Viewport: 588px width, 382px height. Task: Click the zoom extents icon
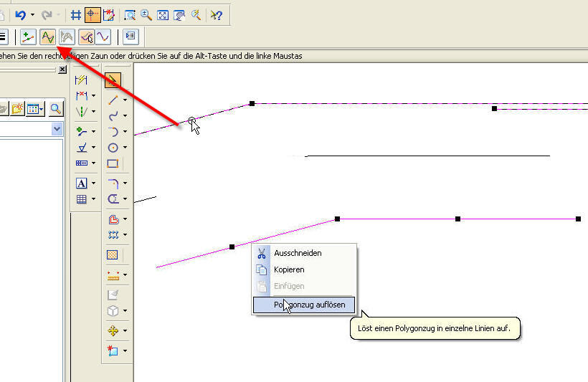pos(163,14)
